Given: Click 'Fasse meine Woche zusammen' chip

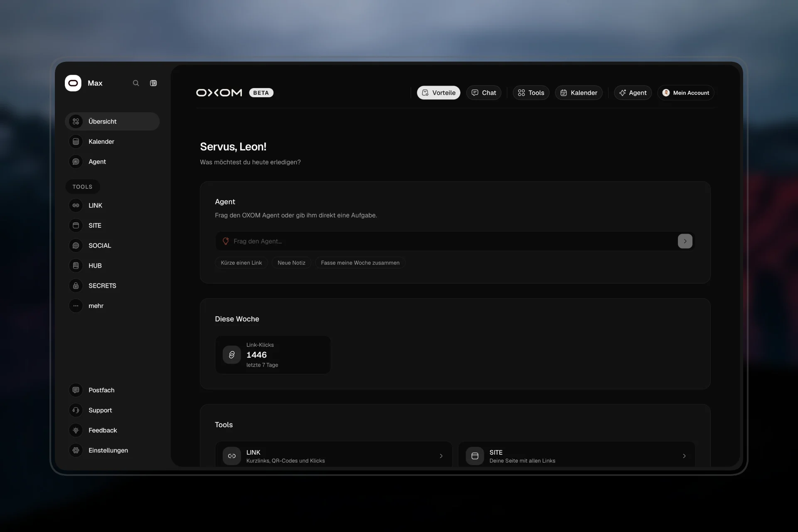Looking at the screenshot, I should (360, 263).
